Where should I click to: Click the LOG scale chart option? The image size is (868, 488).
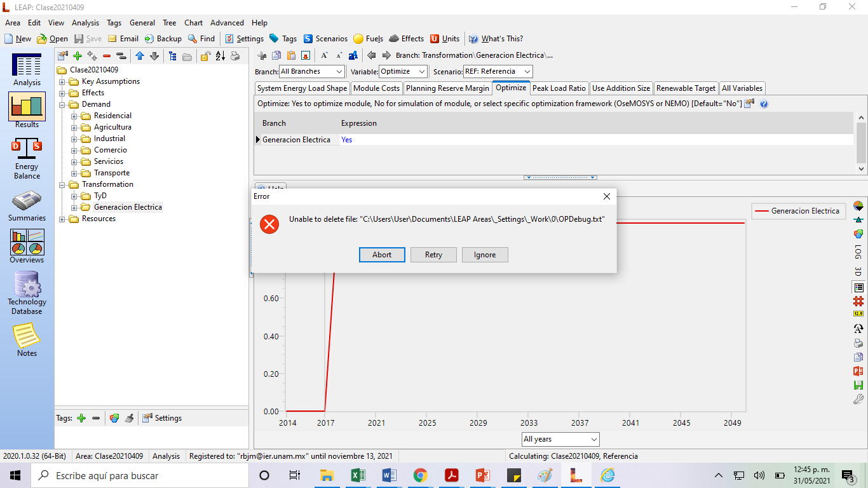click(x=858, y=252)
